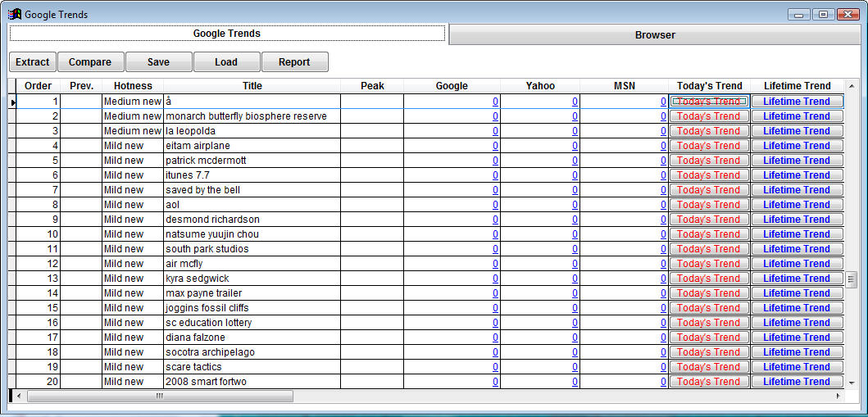
Task: Select the 'desmond richardson' title cell
Action: (252, 220)
